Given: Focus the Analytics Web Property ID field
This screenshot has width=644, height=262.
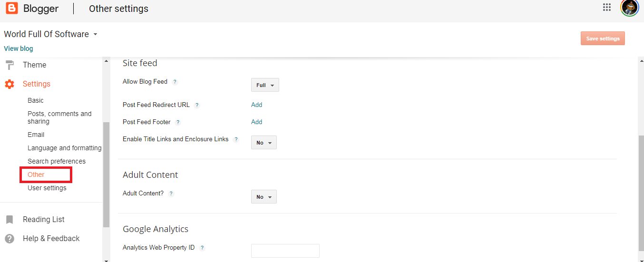Looking at the screenshot, I should click(x=285, y=251).
